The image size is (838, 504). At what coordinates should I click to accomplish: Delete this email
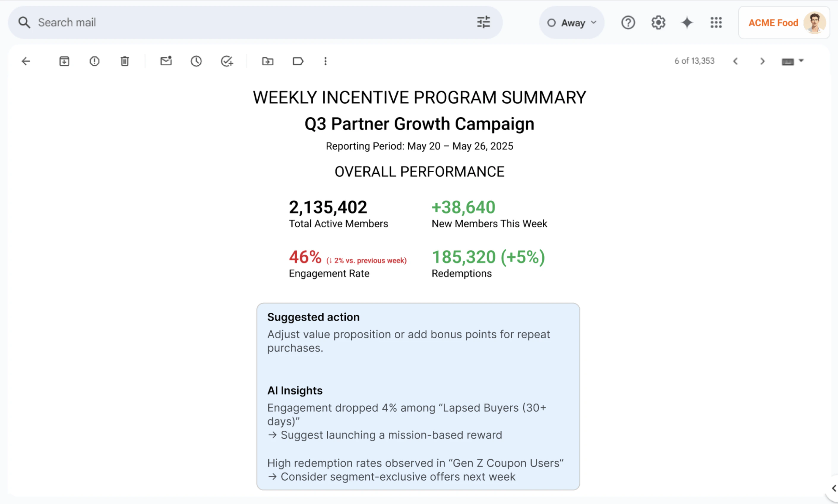pyautogui.click(x=124, y=61)
